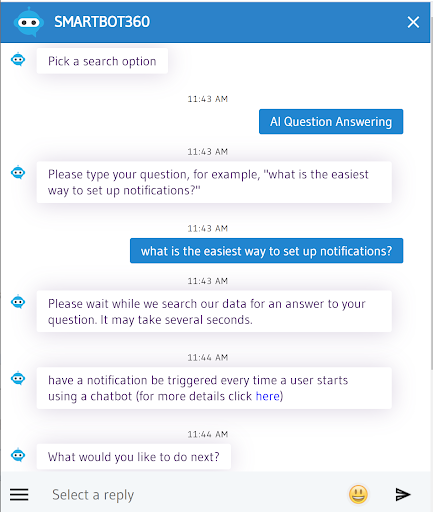
Task: Click bot avatar beside 'have a notification be triggered'
Action: click(18, 378)
